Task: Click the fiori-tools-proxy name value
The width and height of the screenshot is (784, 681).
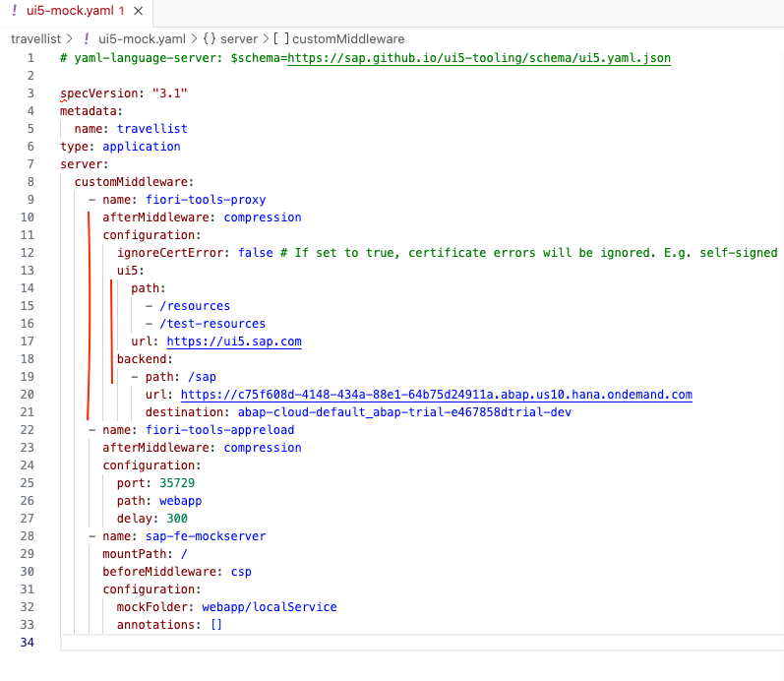Action: pos(206,200)
